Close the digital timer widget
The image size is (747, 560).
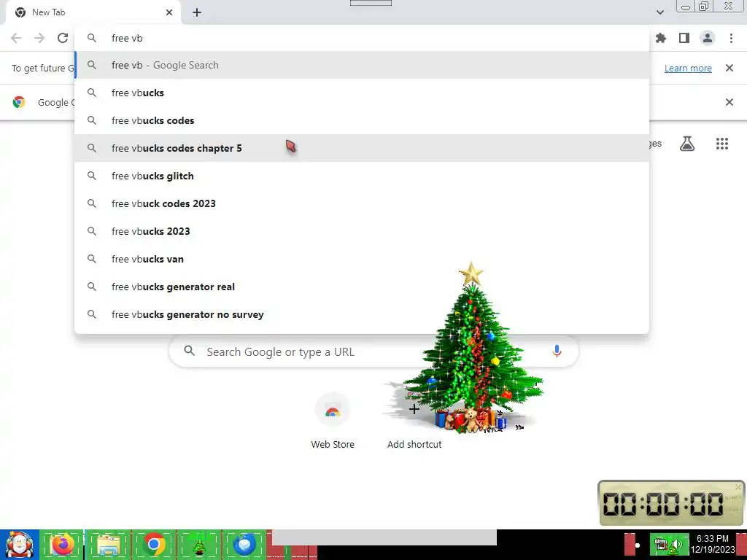(738, 487)
